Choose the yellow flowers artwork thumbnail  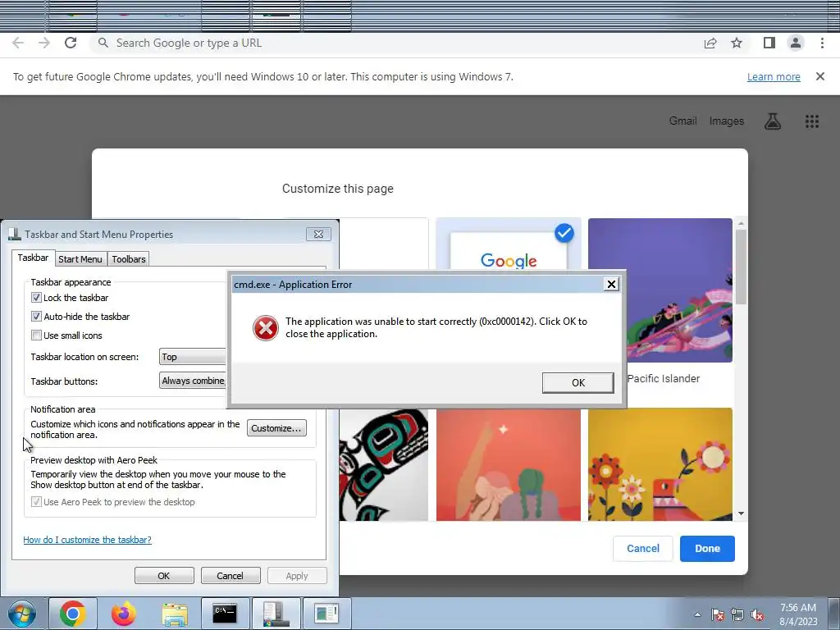click(660, 464)
